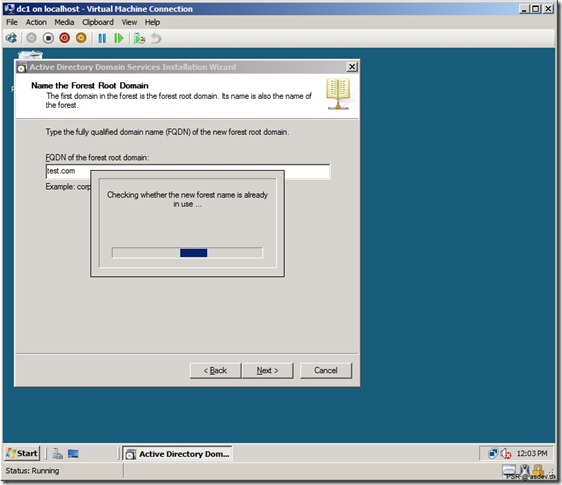
Task: Click 'Name the Forest Root Domain' heading
Action: coord(90,85)
